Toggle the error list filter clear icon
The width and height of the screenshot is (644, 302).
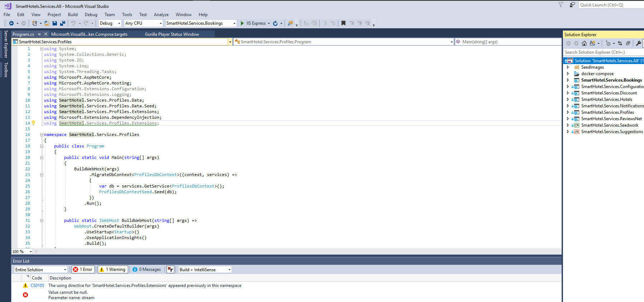pyautogui.click(x=170, y=269)
